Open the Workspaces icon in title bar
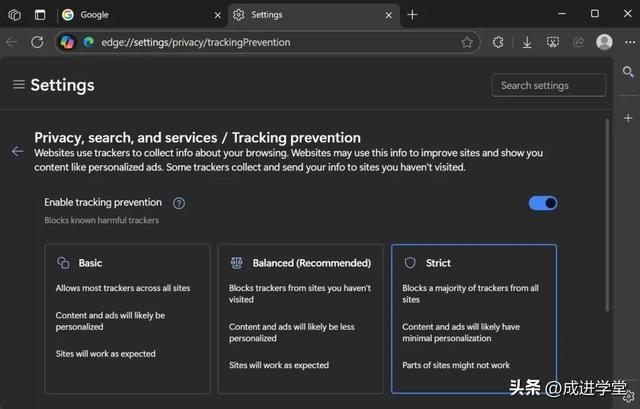Screen dimensions: 640x409 (15, 15)
